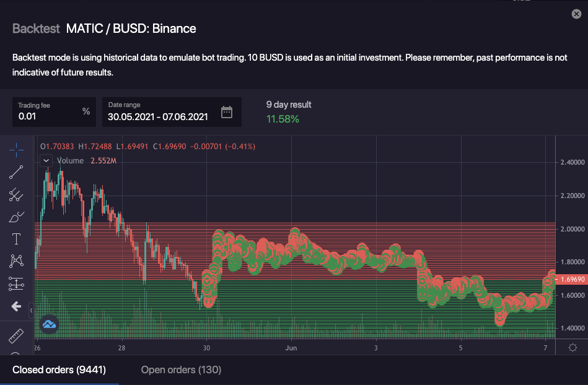Activate the ruler measure tool
The width and height of the screenshot is (588, 385).
[x=16, y=337]
